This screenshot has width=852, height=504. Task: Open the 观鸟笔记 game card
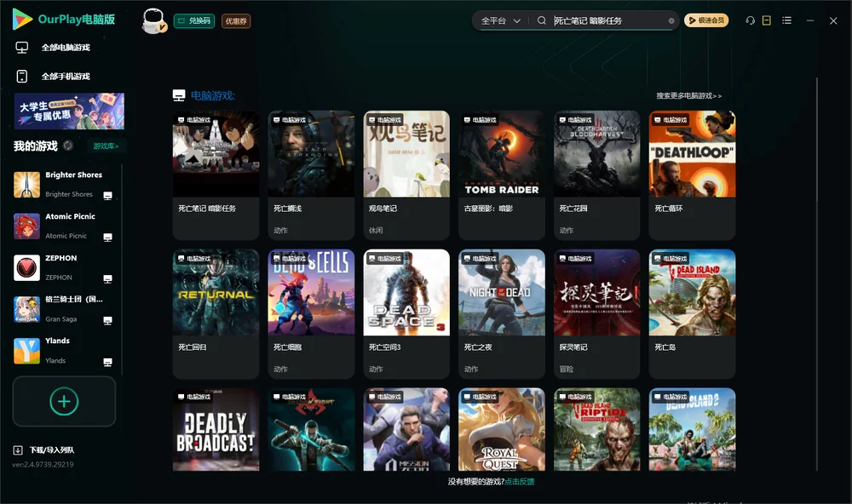(406, 175)
